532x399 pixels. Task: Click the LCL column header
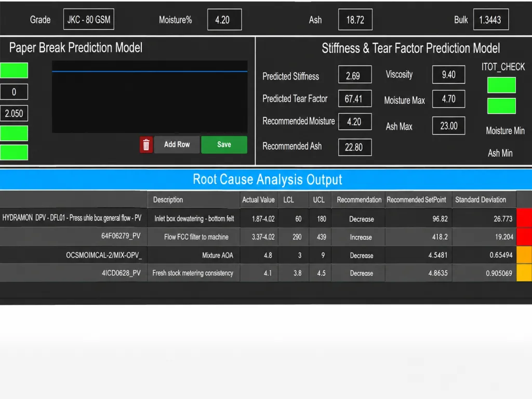[x=294, y=199]
